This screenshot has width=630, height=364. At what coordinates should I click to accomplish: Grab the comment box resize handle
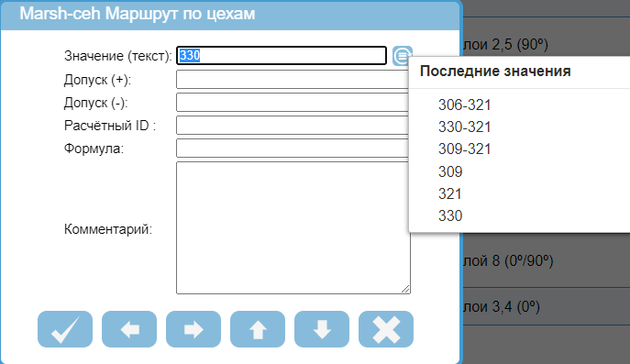(x=405, y=289)
